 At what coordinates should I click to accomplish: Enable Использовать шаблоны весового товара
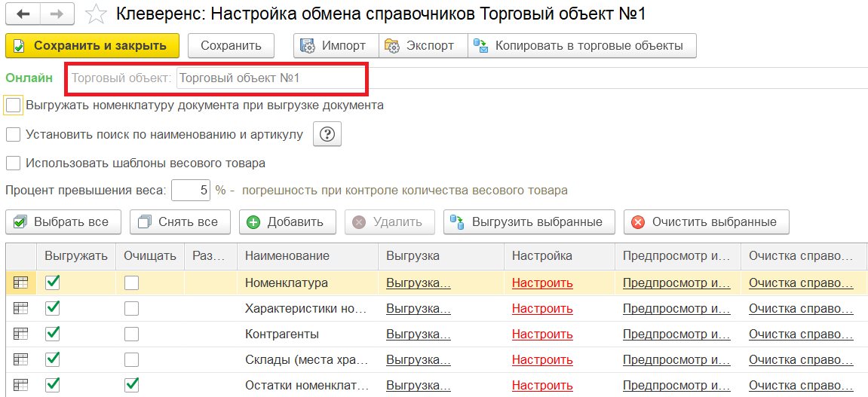click(14, 163)
